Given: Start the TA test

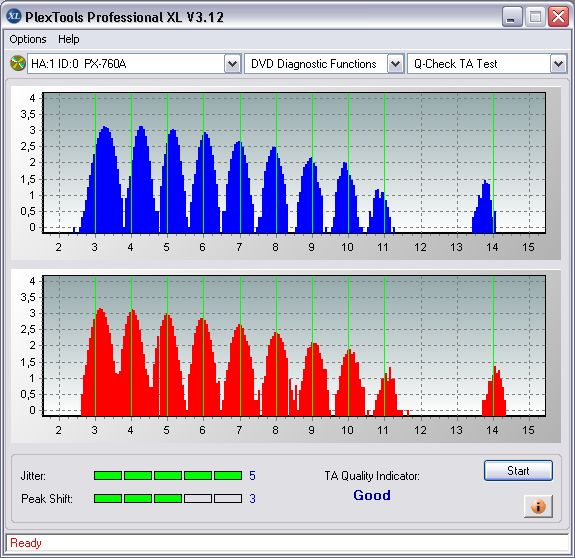Looking at the screenshot, I should 518,470.
